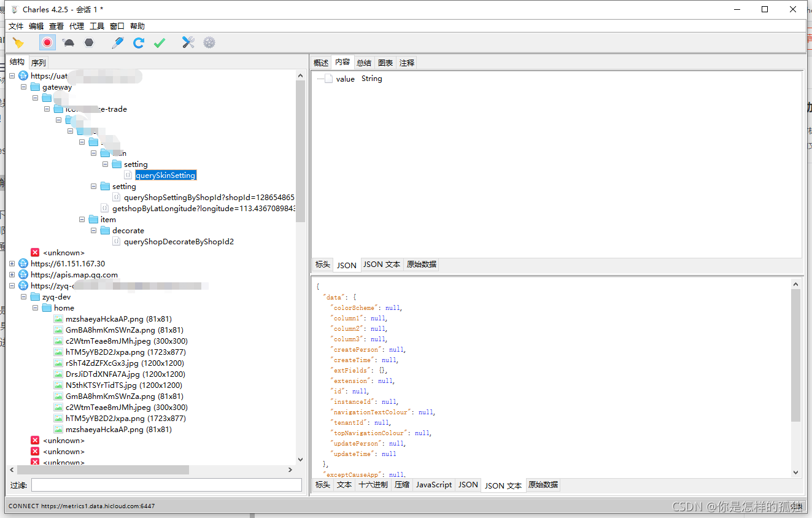
Task: Expand the https://apis.map.qq.com host
Action: [x=12, y=275]
